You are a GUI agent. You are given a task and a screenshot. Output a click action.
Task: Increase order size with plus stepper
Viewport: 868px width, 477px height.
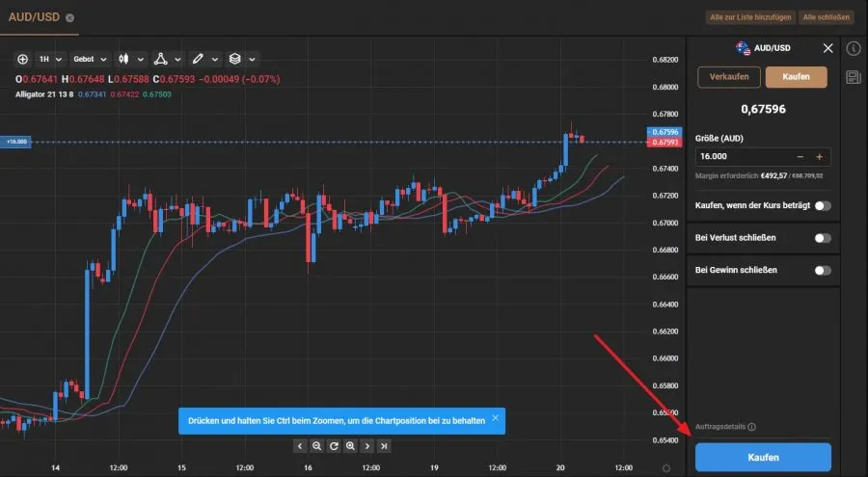pyautogui.click(x=819, y=157)
